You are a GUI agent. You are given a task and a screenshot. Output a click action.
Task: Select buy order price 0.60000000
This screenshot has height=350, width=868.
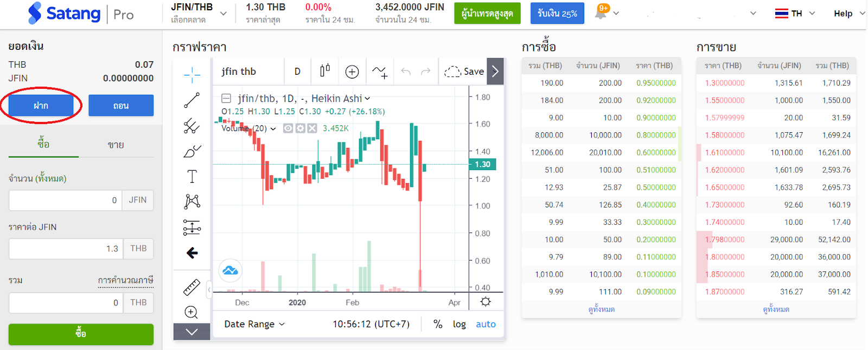(x=656, y=152)
